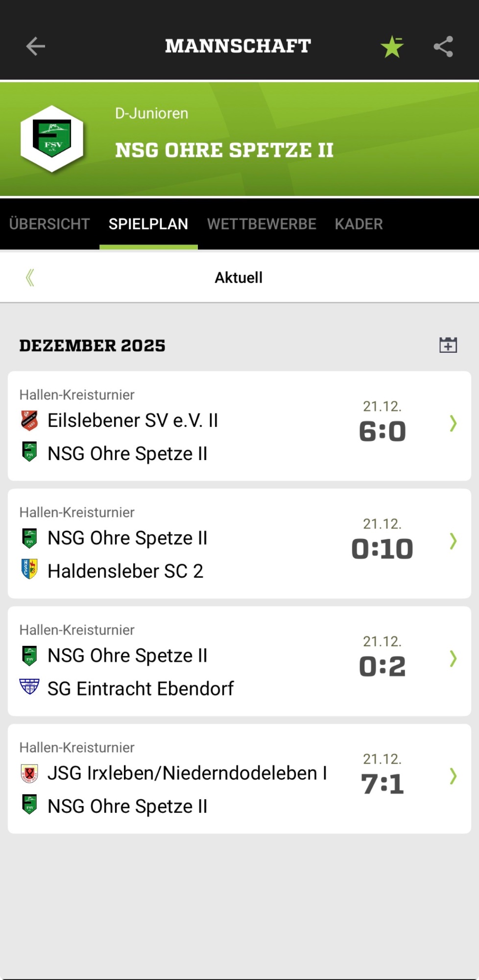Open chevron for 0:2 Ebendorf match
This screenshot has width=479, height=980.
[x=453, y=659]
